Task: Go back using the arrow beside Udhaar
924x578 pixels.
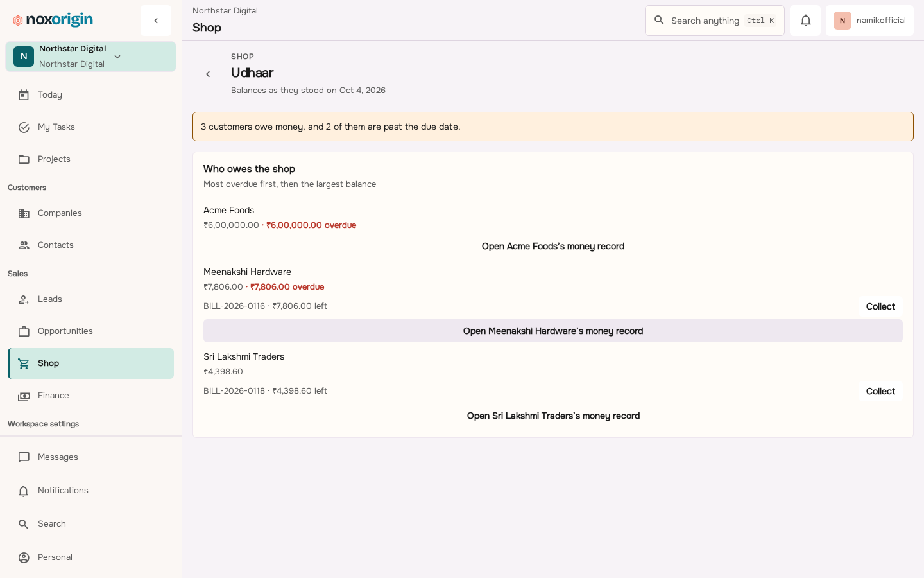Action: 208,74
